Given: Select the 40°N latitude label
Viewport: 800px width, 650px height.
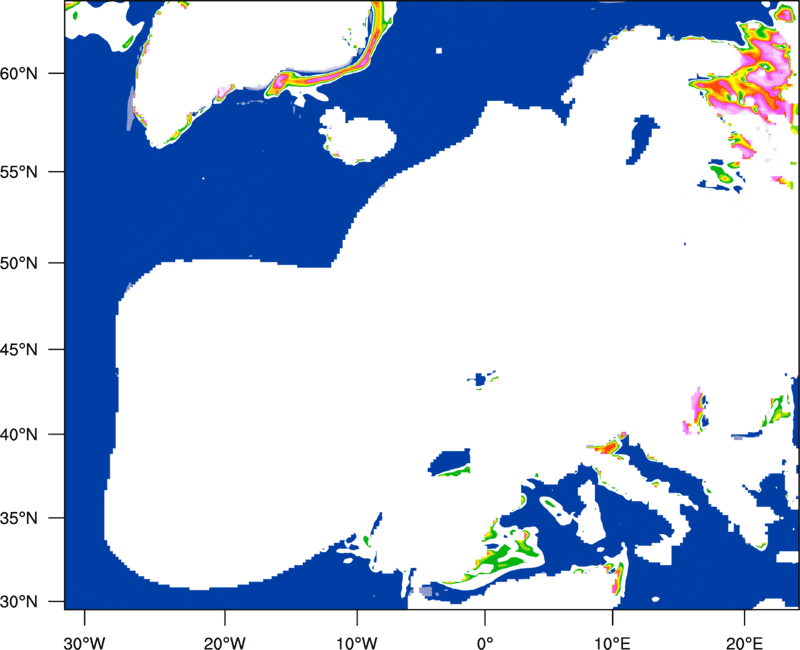Looking at the screenshot, I should (x=19, y=435).
